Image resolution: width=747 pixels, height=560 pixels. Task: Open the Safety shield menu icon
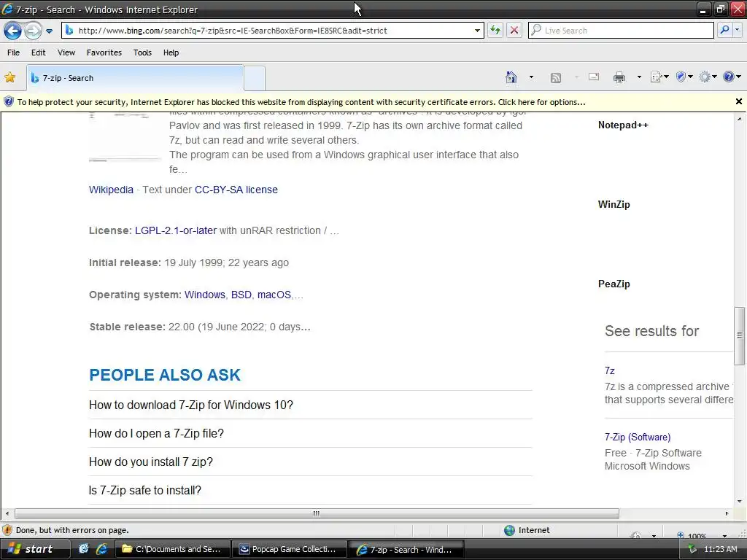coord(684,77)
